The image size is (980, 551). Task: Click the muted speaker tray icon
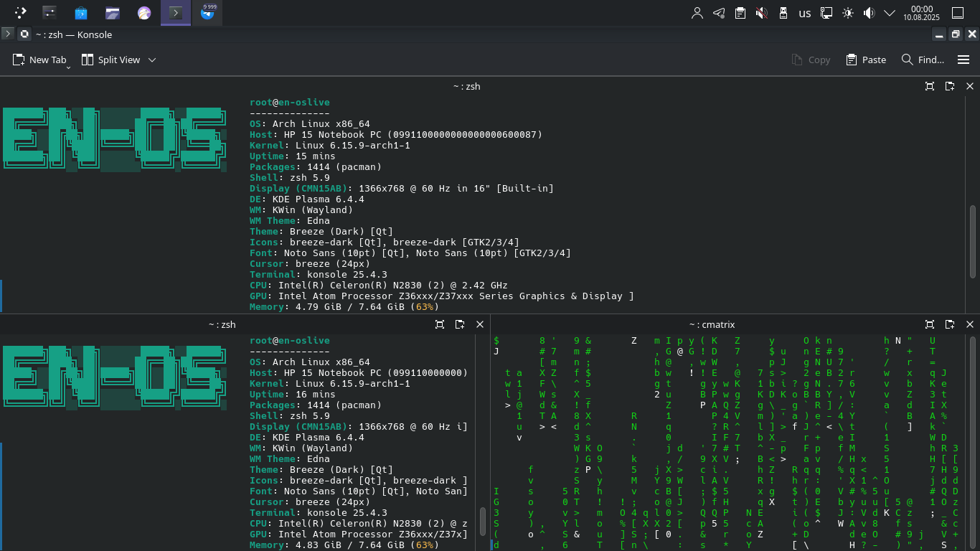(x=762, y=13)
